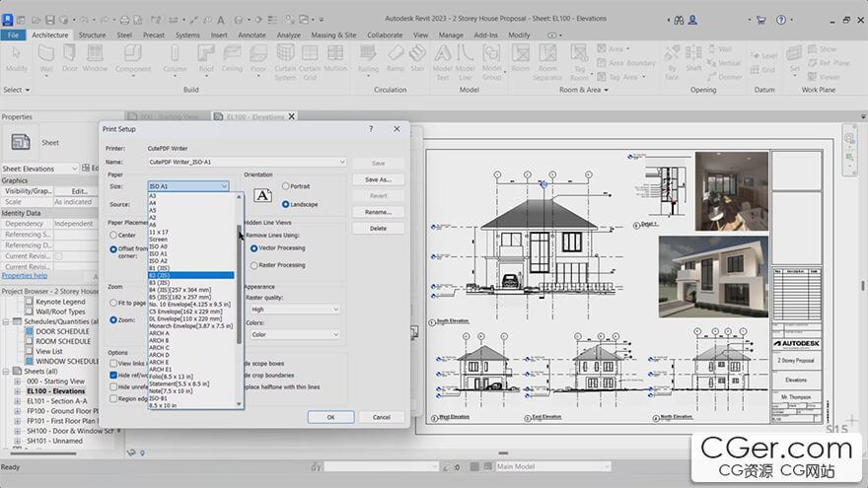Click the size list scroll-down arrow
The image size is (868, 488).
239,404
